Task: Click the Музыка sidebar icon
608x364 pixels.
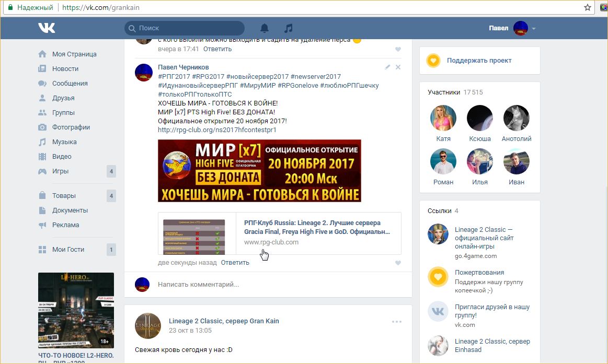Action: (42, 142)
